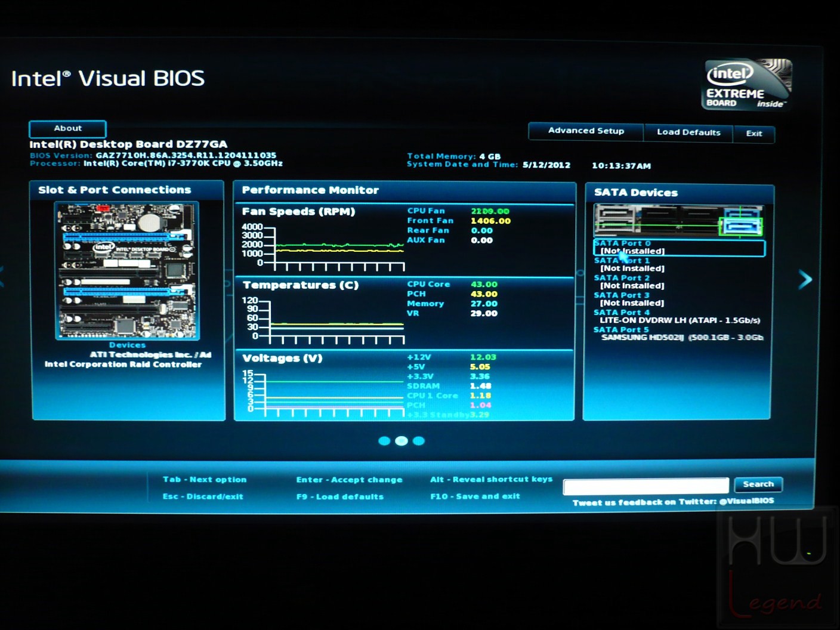The width and height of the screenshot is (840, 630).
Task: Select SATA Port 2 entry
Action: (x=629, y=282)
